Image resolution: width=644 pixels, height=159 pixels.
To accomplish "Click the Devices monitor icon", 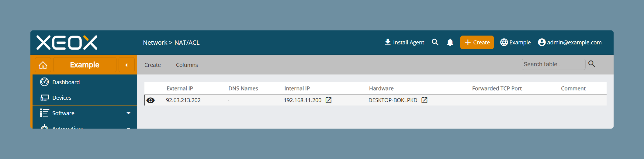I will pos(44,98).
